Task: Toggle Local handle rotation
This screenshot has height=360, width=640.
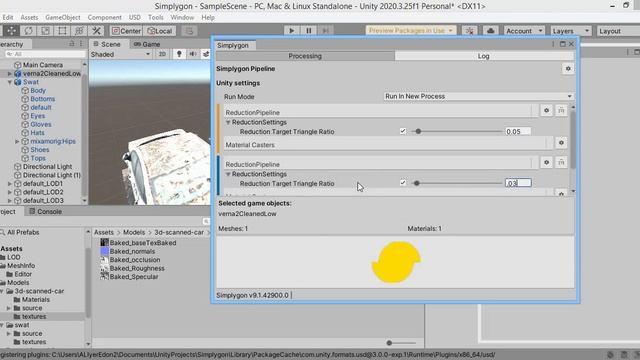Action: 160,31
